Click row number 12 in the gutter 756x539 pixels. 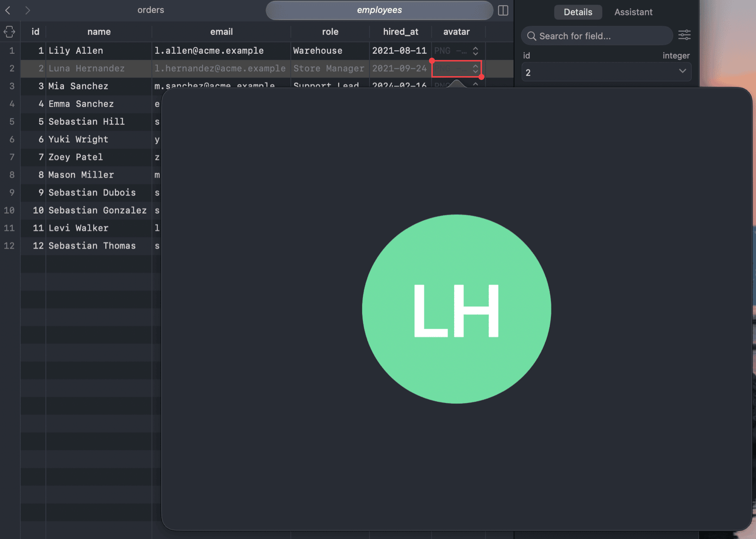pos(9,246)
